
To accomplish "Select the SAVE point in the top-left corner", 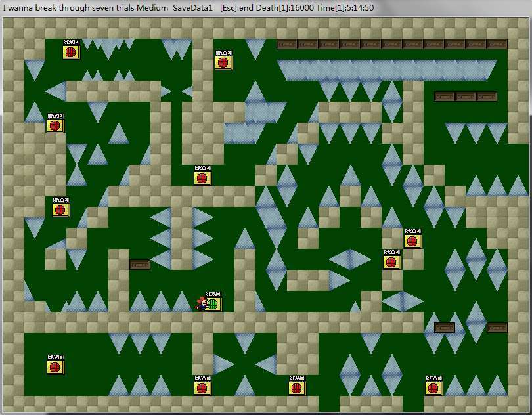I will [x=71, y=51].
